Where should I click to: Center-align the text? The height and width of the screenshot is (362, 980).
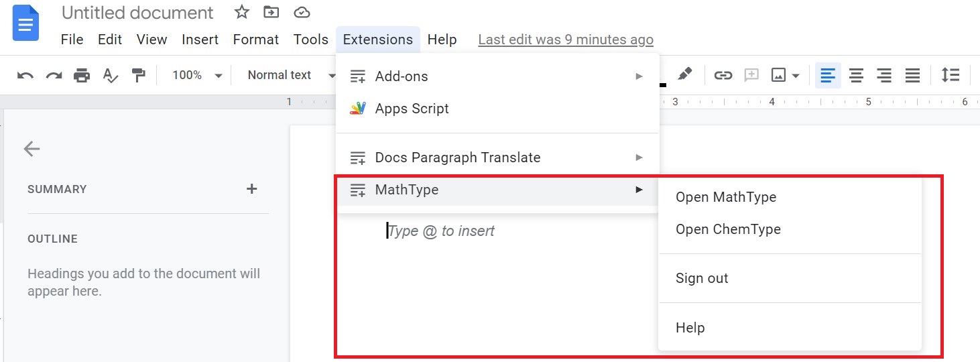pyautogui.click(x=856, y=76)
